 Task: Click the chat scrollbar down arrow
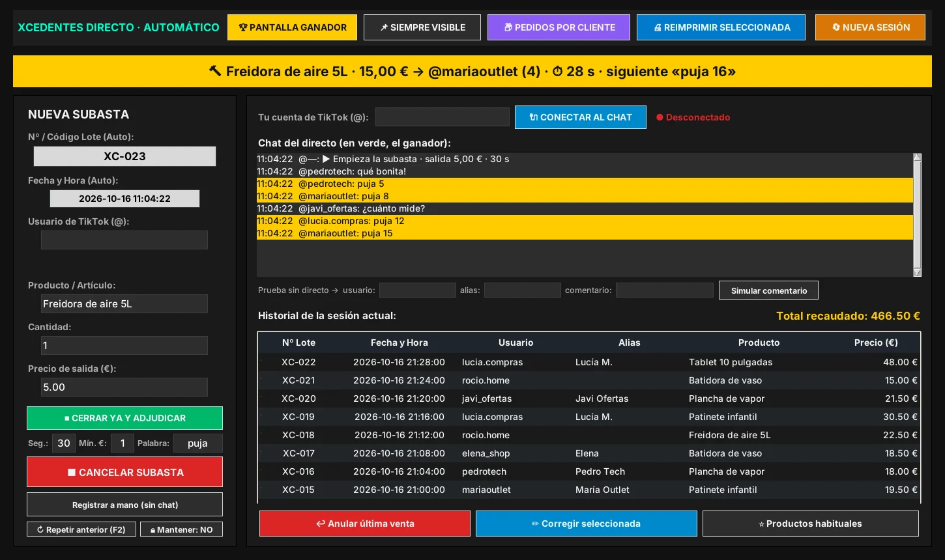(x=918, y=273)
